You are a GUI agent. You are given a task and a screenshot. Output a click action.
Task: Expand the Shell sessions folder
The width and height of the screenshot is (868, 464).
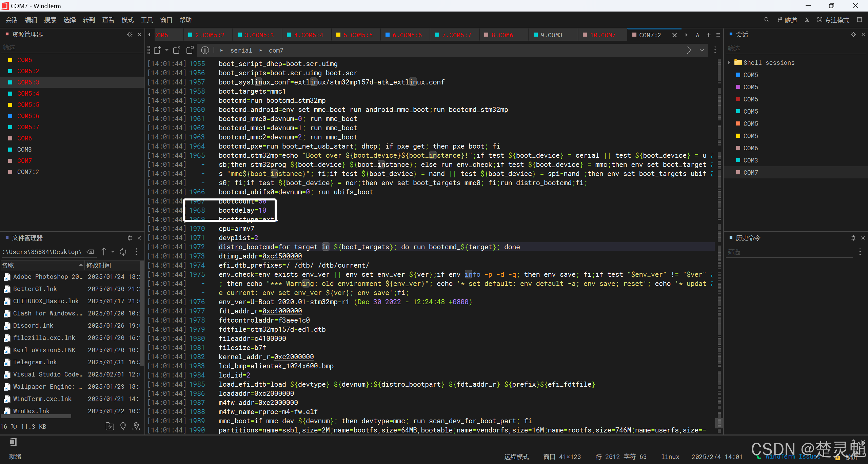pos(729,62)
